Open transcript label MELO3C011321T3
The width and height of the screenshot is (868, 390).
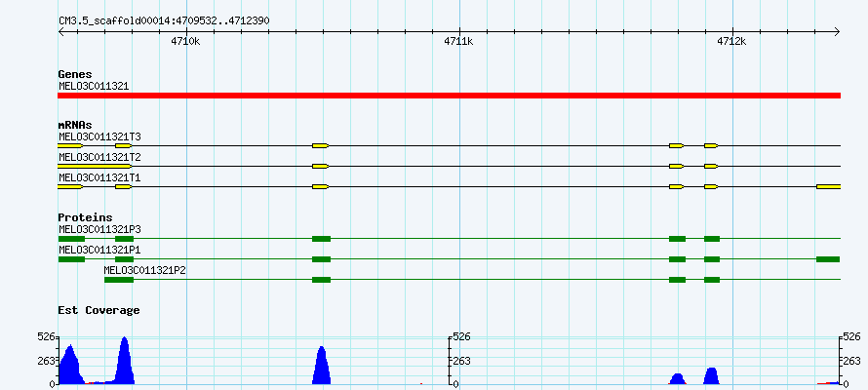99,136
